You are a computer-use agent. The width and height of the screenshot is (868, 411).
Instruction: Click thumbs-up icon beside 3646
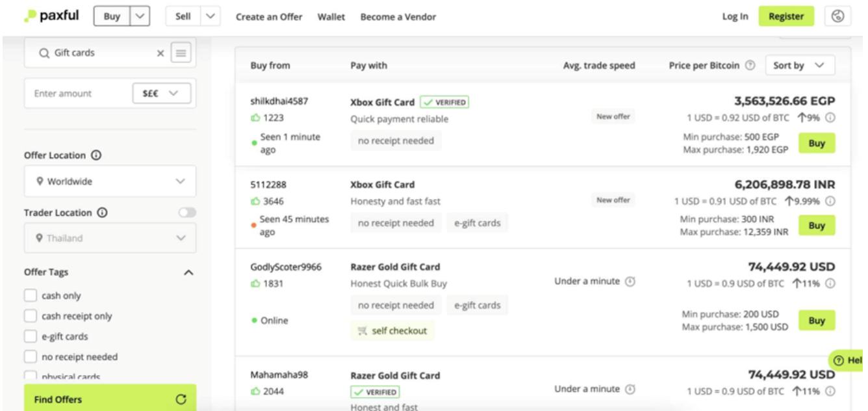(x=255, y=201)
